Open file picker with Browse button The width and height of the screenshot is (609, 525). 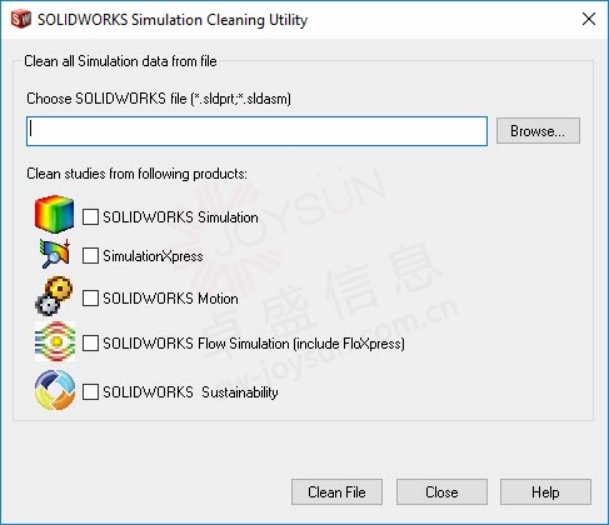point(538,131)
